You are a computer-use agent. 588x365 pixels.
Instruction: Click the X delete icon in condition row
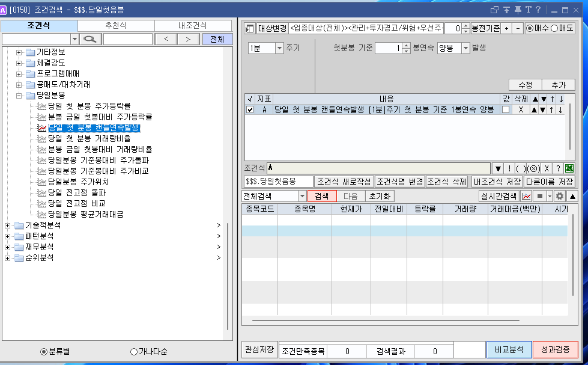pos(521,110)
